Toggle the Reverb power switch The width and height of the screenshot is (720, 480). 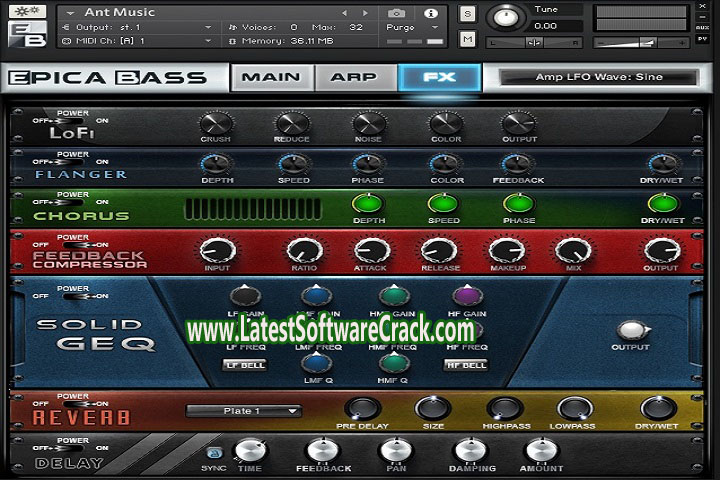[81, 404]
